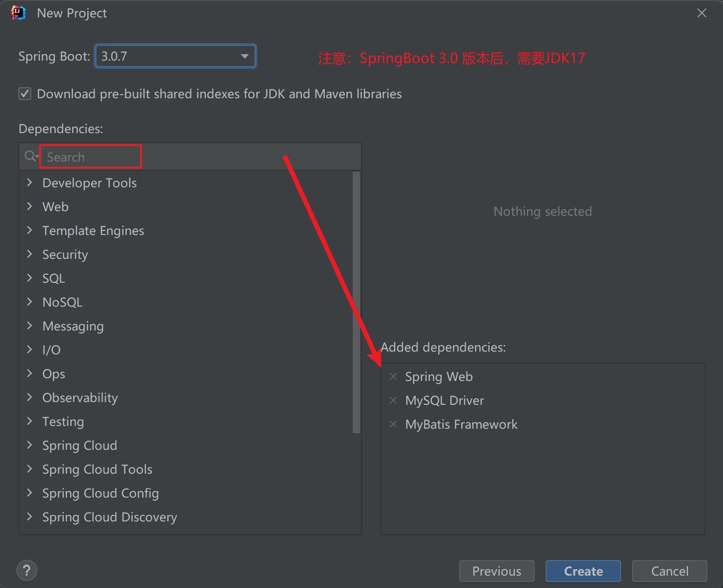Toggle Download pre-built shared indexes checkbox
The height and width of the screenshot is (588, 723).
tap(25, 94)
